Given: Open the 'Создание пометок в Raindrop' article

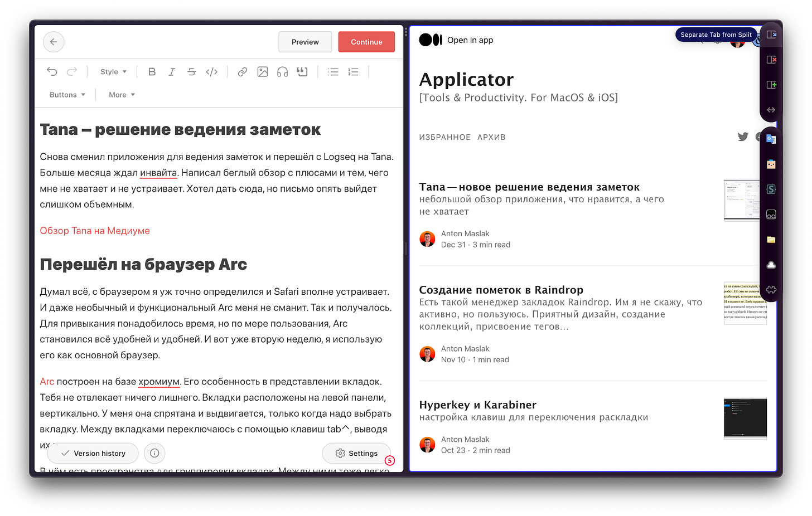Looking at the screenshot, I should click(501, 290).
